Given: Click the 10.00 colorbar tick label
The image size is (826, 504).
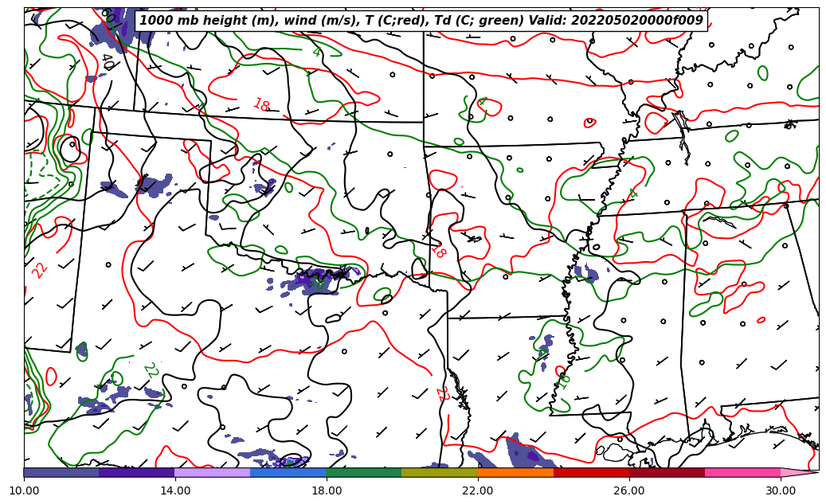Looking at the screenshot, I should [24, 490].
